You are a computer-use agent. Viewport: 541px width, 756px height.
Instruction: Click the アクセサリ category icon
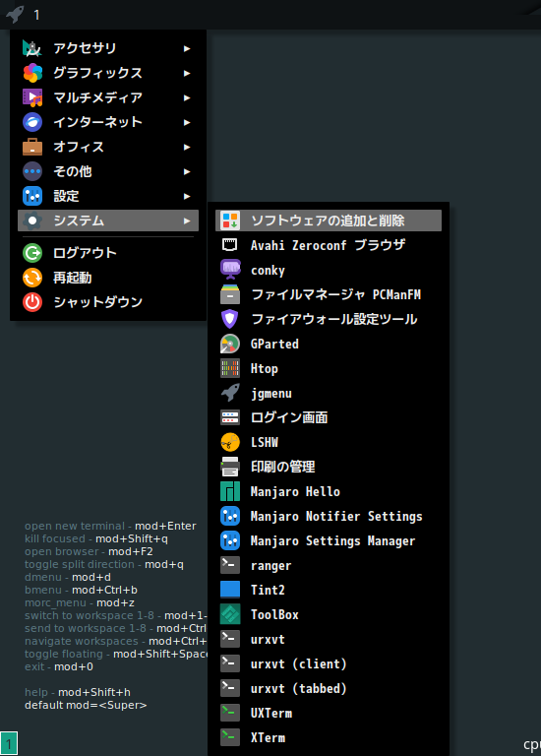pyautogui.click(x=32, y=48)
